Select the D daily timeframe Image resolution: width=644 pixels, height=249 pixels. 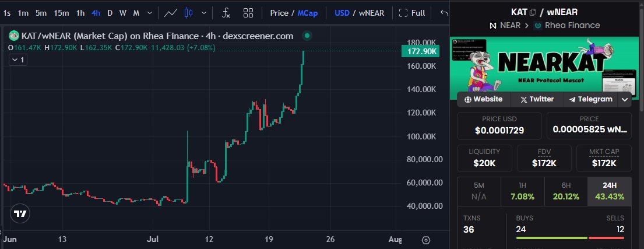click(x=110, y=13)
